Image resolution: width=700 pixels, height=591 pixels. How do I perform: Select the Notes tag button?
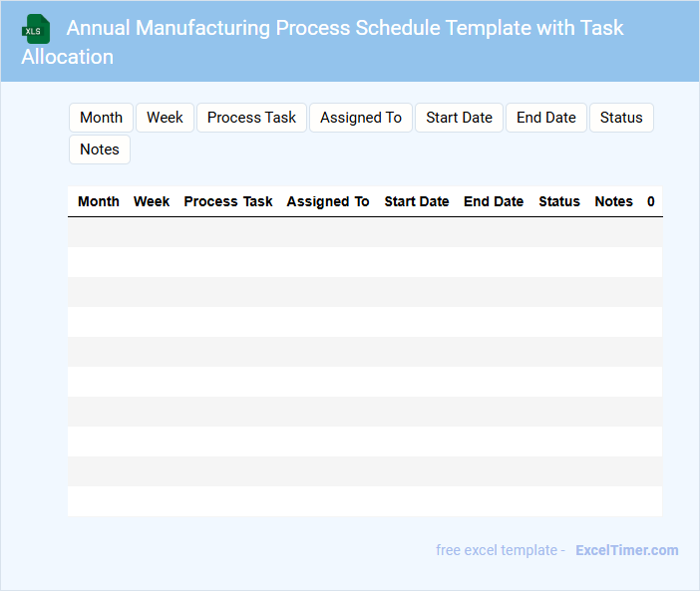click(x=100, y=149)
